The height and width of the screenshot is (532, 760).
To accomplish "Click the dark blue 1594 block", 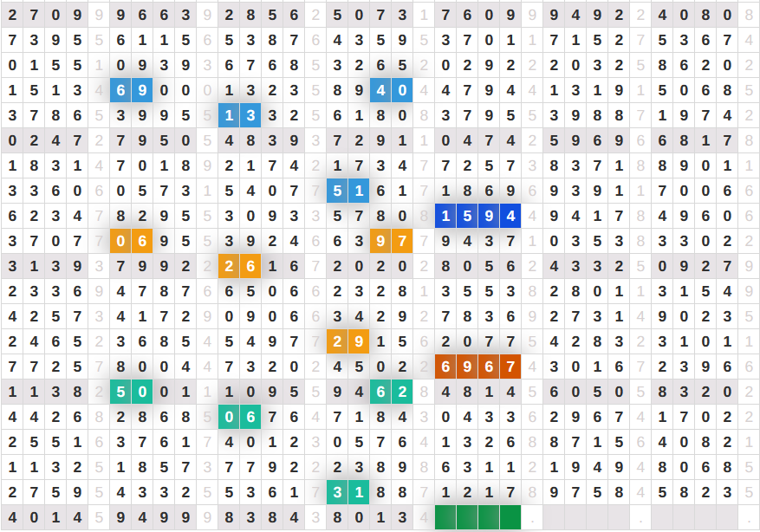I will tap(477, 216).
